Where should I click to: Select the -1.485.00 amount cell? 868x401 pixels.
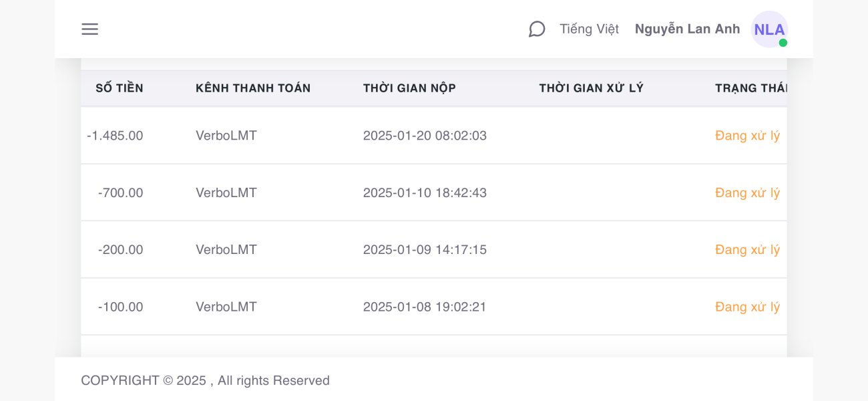click(x=115, y=136)
